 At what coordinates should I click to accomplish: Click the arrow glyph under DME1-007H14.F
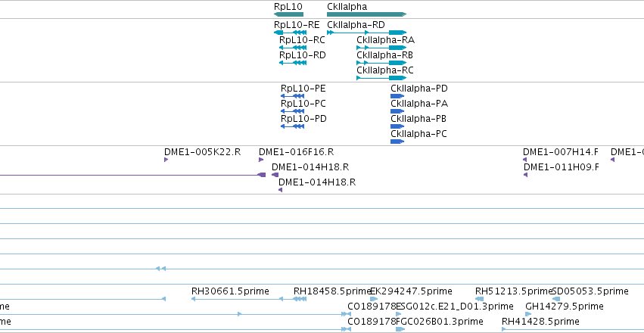(x=524, y=160)
